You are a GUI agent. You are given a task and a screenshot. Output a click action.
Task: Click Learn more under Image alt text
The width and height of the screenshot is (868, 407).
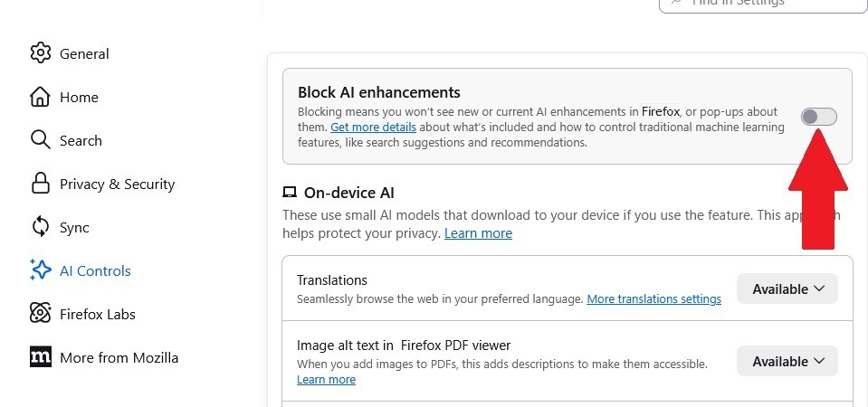[x=326, y=380]
